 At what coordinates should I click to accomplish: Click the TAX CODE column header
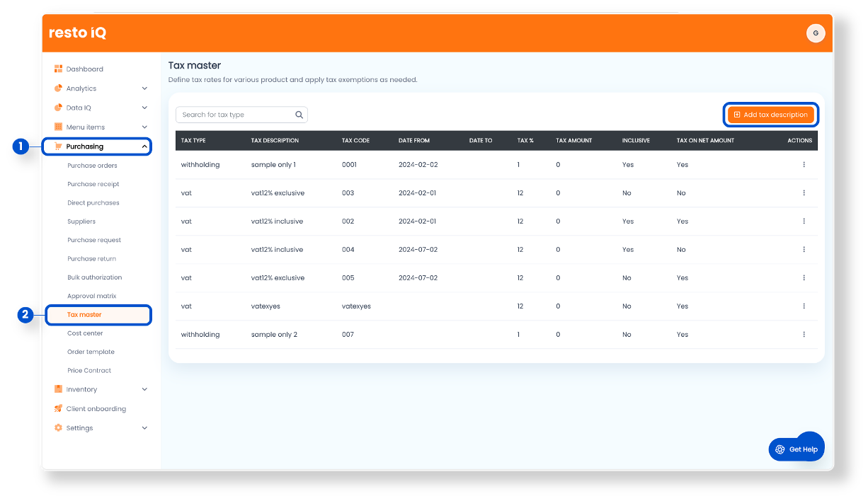pos(355,141)
